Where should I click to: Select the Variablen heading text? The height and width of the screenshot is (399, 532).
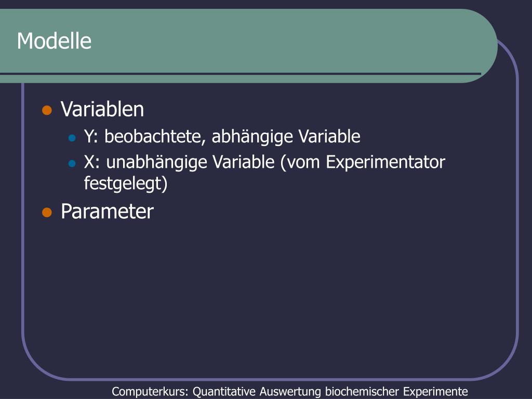[x=102, y=109]
